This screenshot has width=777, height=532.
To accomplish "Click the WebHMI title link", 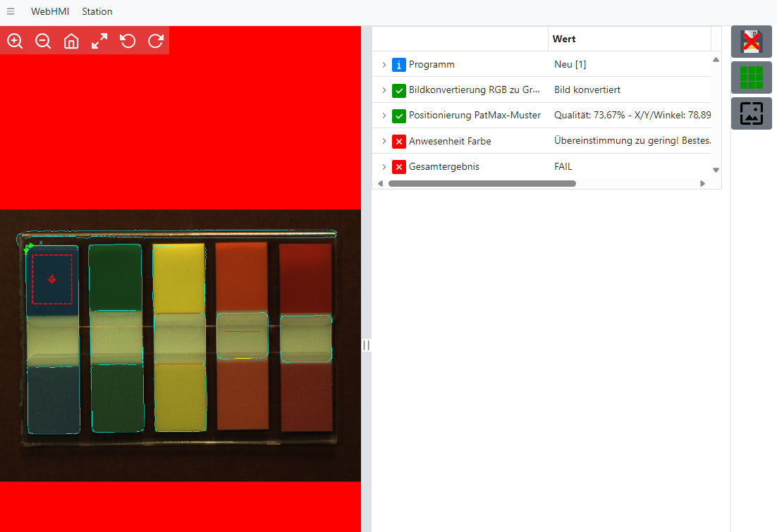I will point(50,11).
